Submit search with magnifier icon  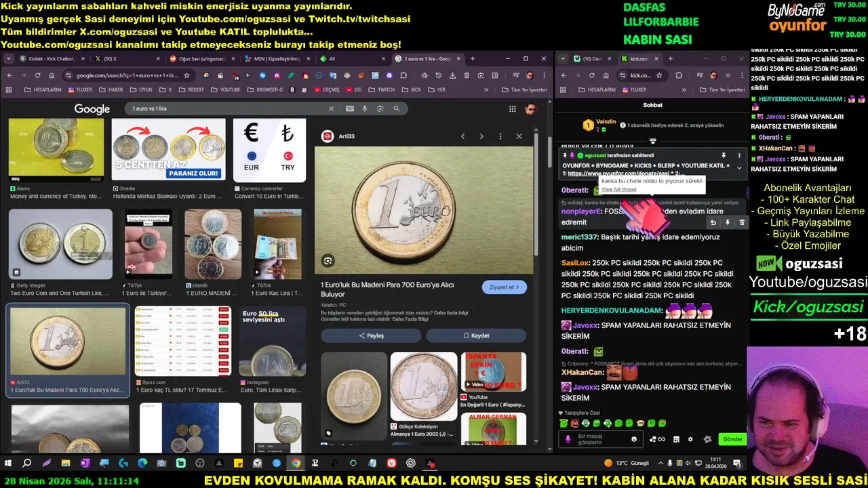click(x=397, y=108)
